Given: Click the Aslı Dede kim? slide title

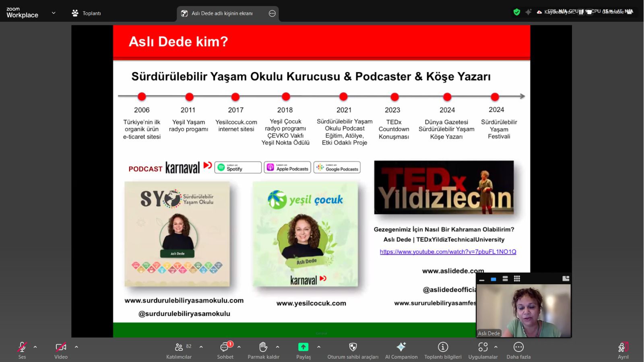Looking at the screenshot, I should [178, 41].
